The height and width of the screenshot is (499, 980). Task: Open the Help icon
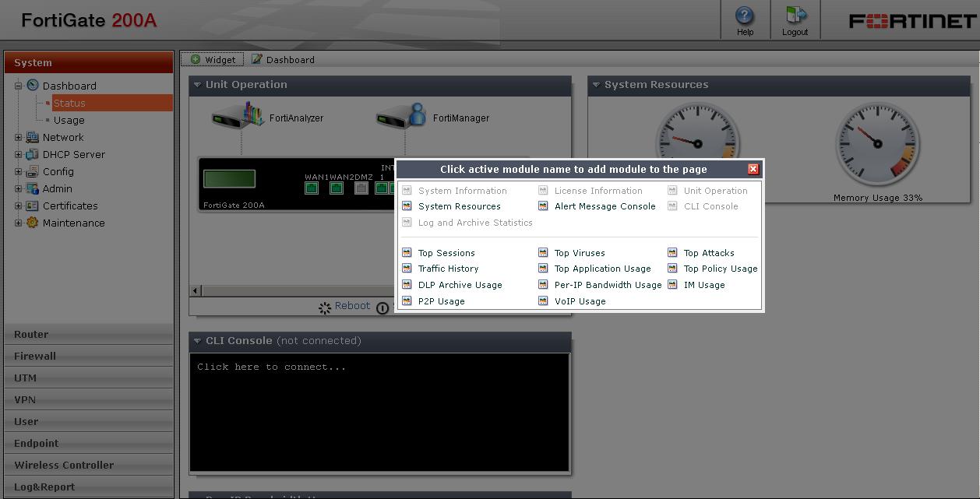(745, 16)
